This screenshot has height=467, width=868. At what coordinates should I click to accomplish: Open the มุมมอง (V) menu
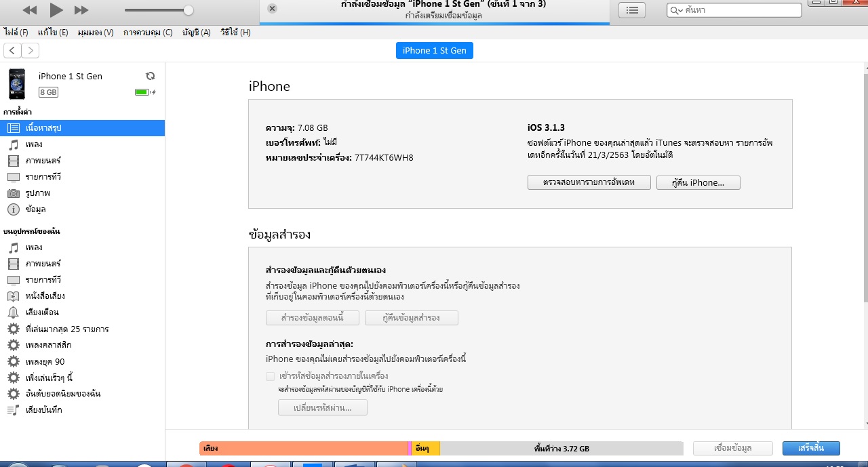point(96,33)
